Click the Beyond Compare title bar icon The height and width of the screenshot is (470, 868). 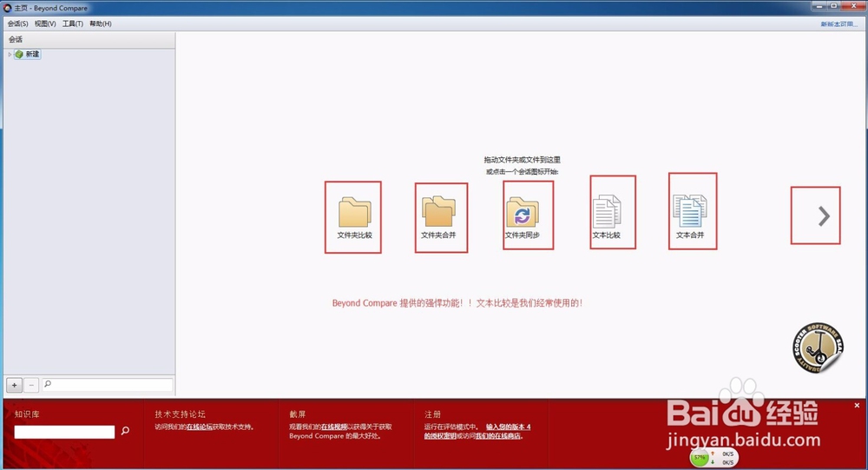coord(7,8)
